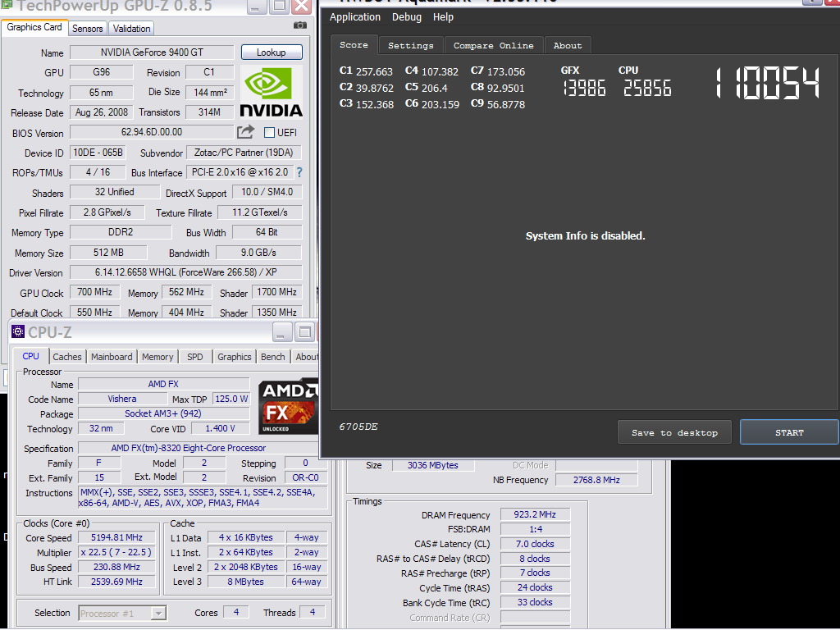Click the Level 3 cache 8 MBytes value
The width and height of the screenshot is (840, 630).
[245, 582]
